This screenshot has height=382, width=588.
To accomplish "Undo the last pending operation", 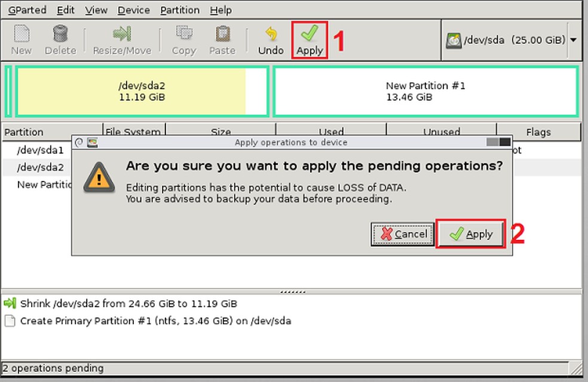I will coord(271,40).
